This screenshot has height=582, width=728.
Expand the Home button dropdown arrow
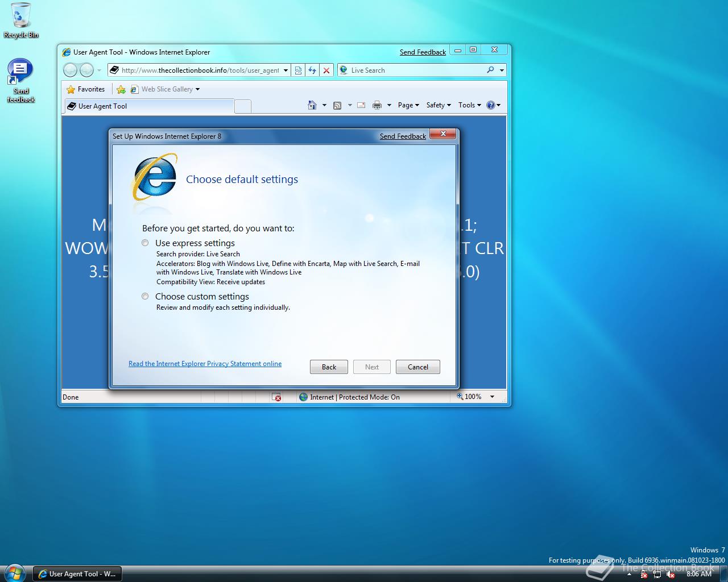[324, 105]
